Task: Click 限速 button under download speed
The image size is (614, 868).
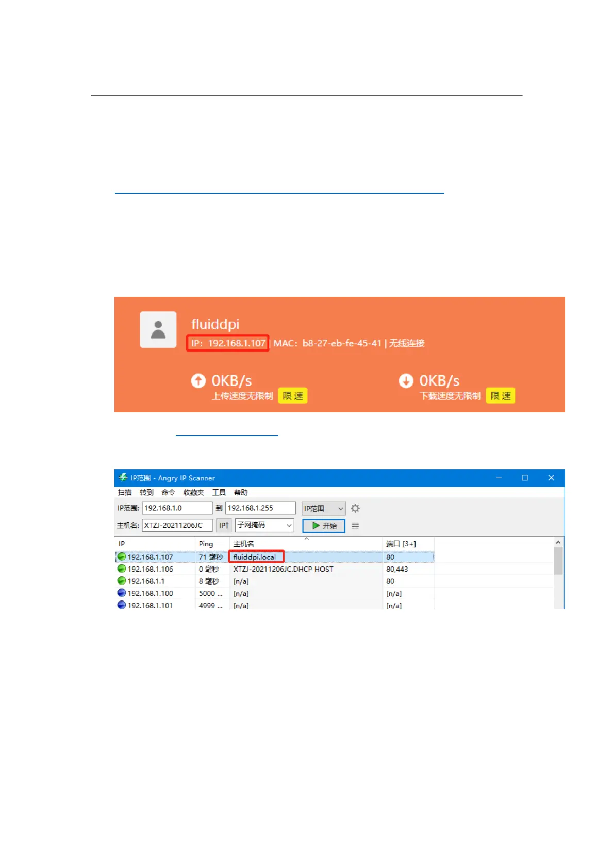Action: pyautogui.click(x=501, y=395)
